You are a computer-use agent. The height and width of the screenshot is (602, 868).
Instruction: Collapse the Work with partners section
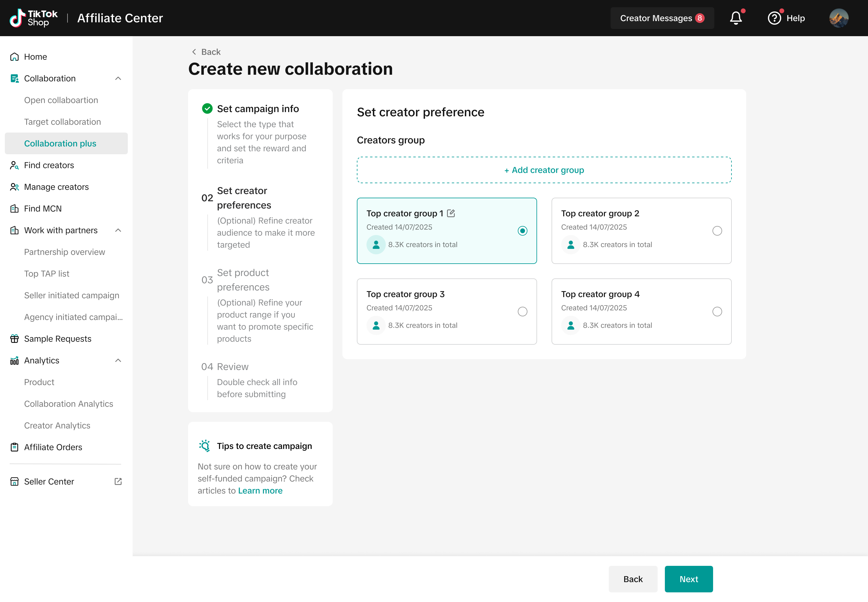click(118, 230)
